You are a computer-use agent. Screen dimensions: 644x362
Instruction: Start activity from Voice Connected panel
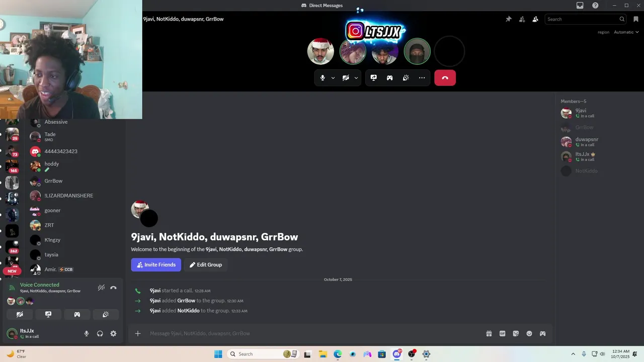[x=77, y=314]
